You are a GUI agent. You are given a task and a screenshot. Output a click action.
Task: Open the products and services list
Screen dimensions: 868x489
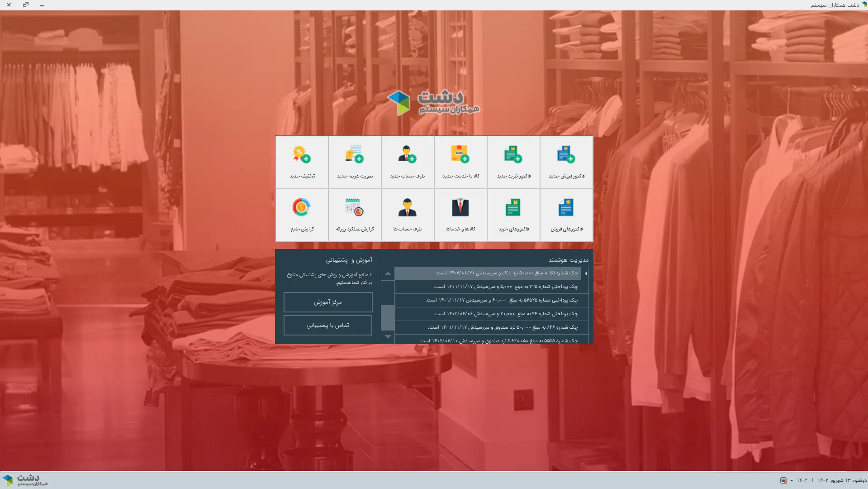point(460,215)
